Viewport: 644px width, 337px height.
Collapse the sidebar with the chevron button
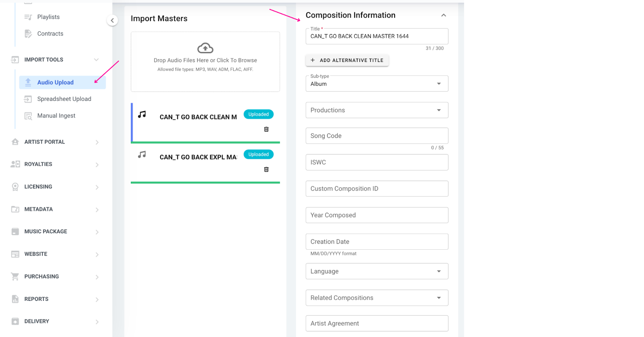[112, 21]
